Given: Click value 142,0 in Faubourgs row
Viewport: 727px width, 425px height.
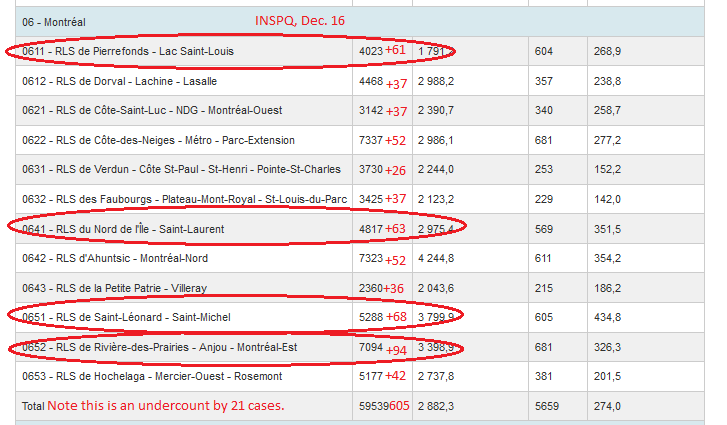Looking at the screenshot, I should [x=607, y=199].
